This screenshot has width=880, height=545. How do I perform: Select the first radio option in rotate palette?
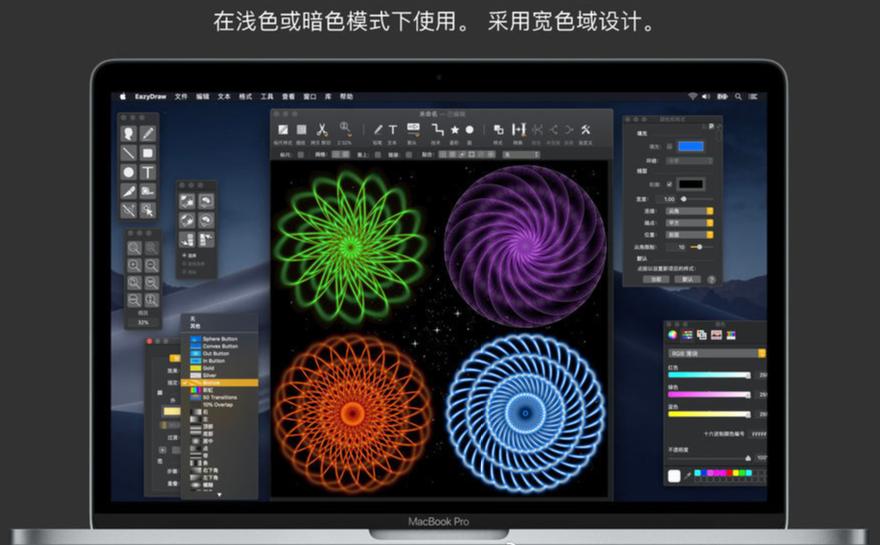pyautogui.click(x=182, y=255)
